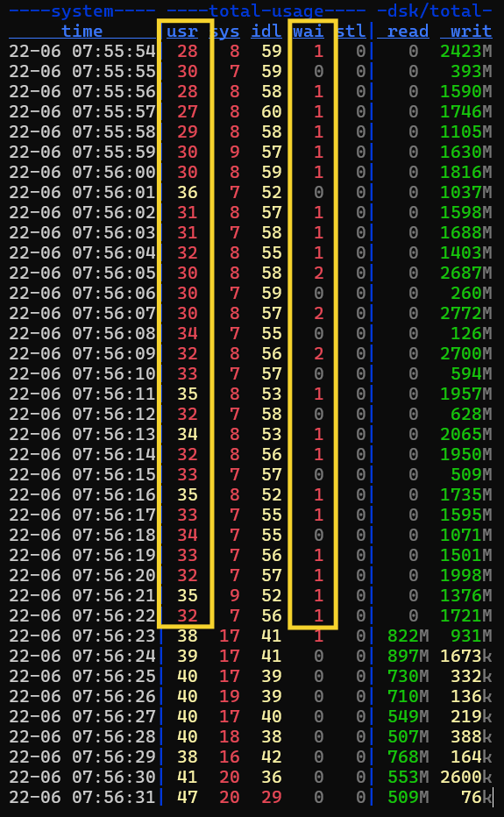Click idl value 60 in 07:55:57 row
This screenshot has height=817, width=504.
[x=272, y=111]
